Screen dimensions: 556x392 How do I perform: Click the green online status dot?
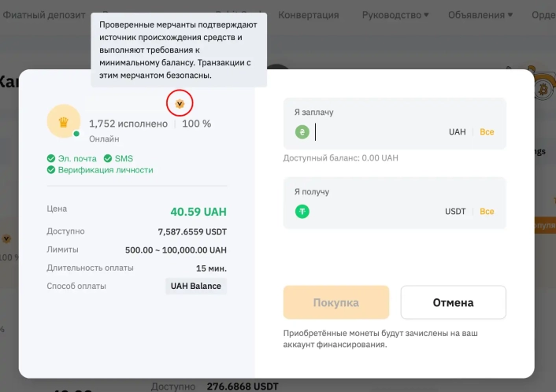point(76,134)
